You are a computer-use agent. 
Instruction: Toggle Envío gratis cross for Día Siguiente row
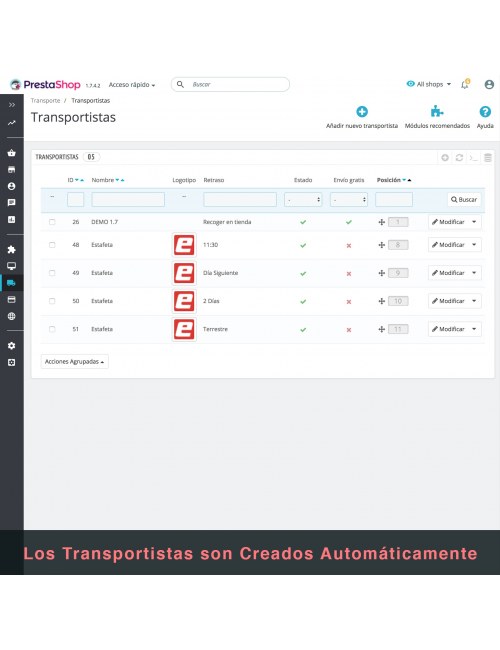[x=349, y=274]
